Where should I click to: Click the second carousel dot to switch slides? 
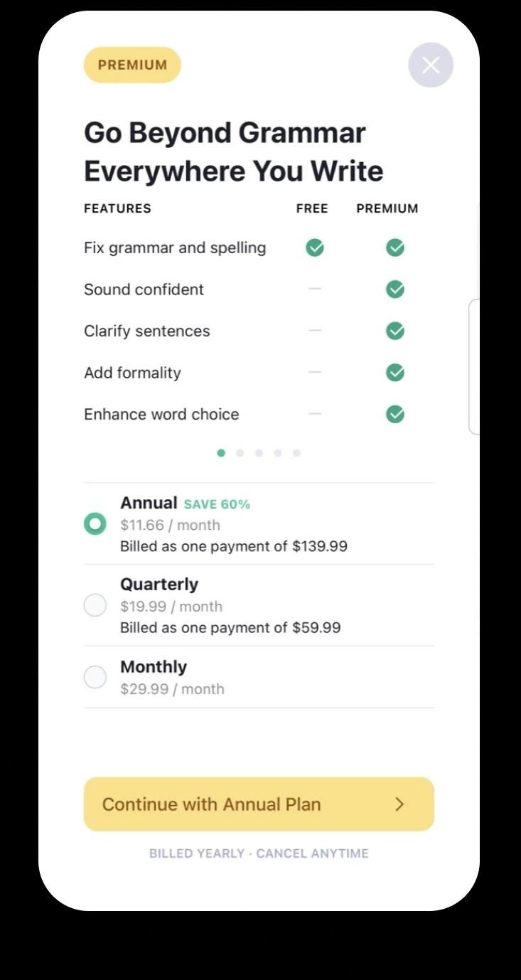(240, 452)
